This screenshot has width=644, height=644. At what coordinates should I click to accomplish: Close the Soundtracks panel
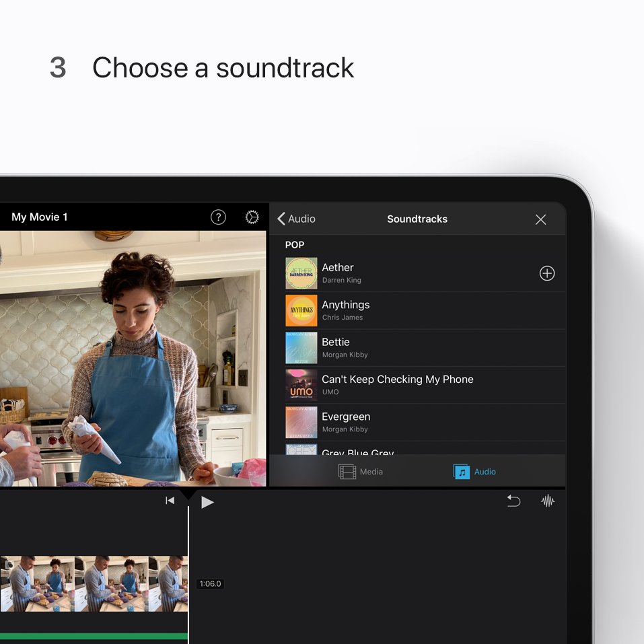point(540,219)
